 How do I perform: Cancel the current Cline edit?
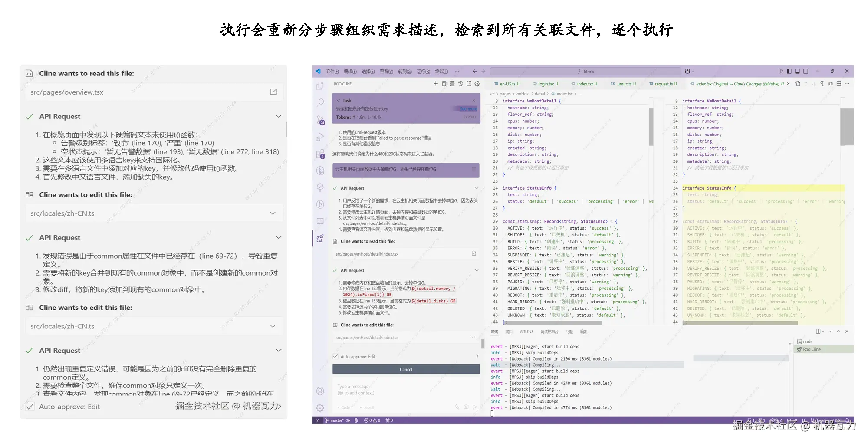pos(406,369)
